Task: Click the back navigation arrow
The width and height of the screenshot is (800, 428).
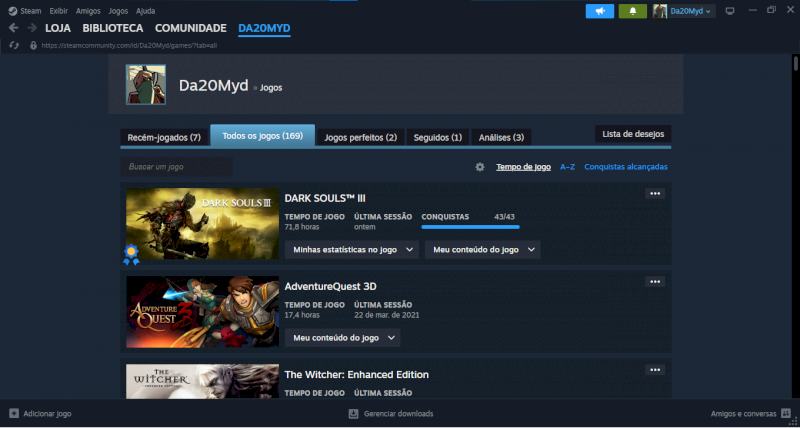Action: click(13, 28)
